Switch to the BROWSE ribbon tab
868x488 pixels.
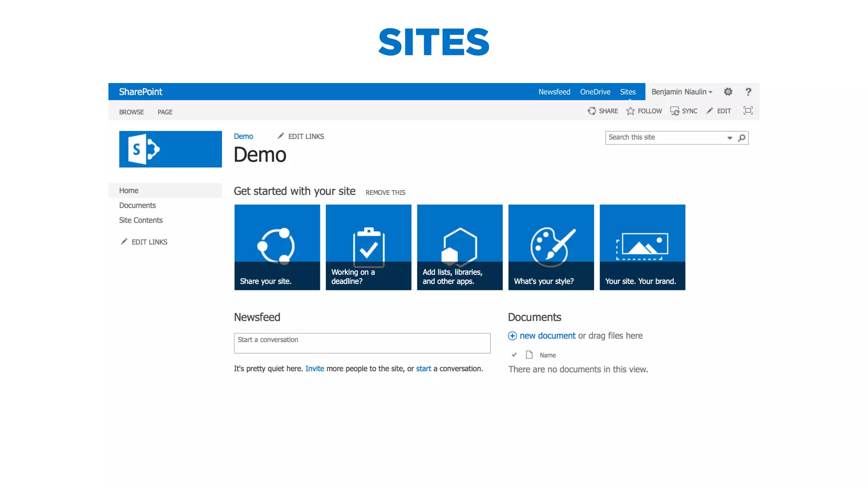131,112
